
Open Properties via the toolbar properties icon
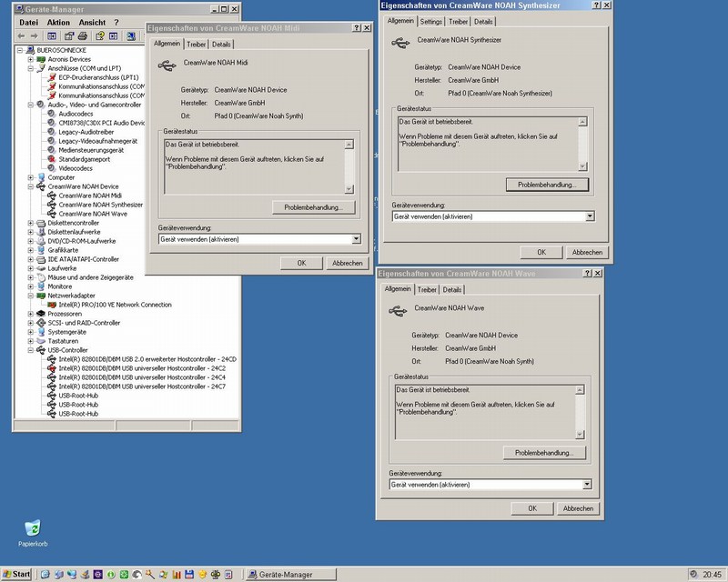(70, 36)
